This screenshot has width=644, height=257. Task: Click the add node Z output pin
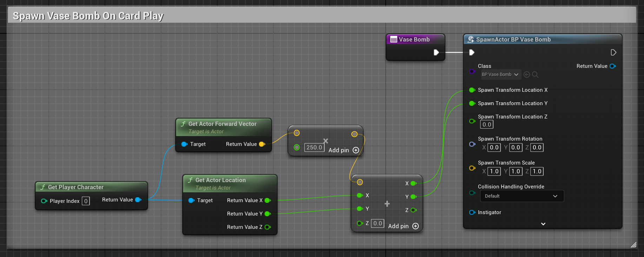click(413, 210)
